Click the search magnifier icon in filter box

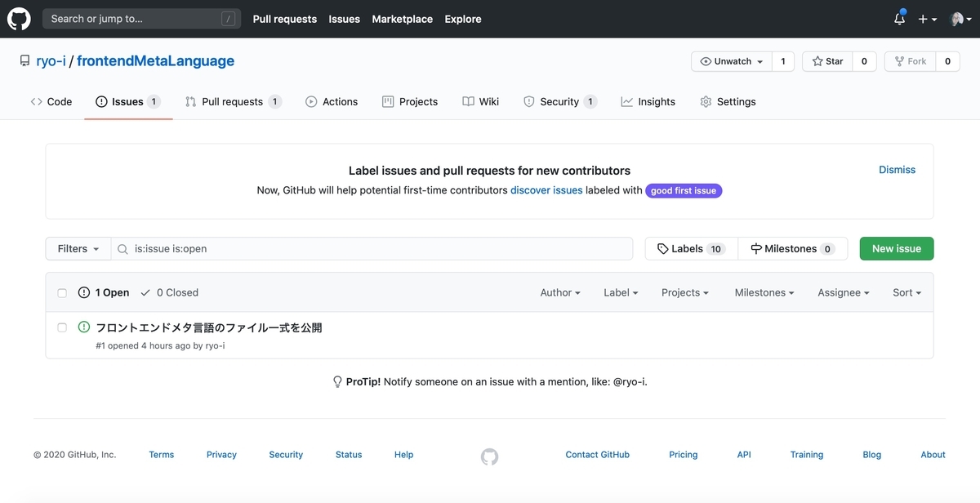tap(122, 249)
